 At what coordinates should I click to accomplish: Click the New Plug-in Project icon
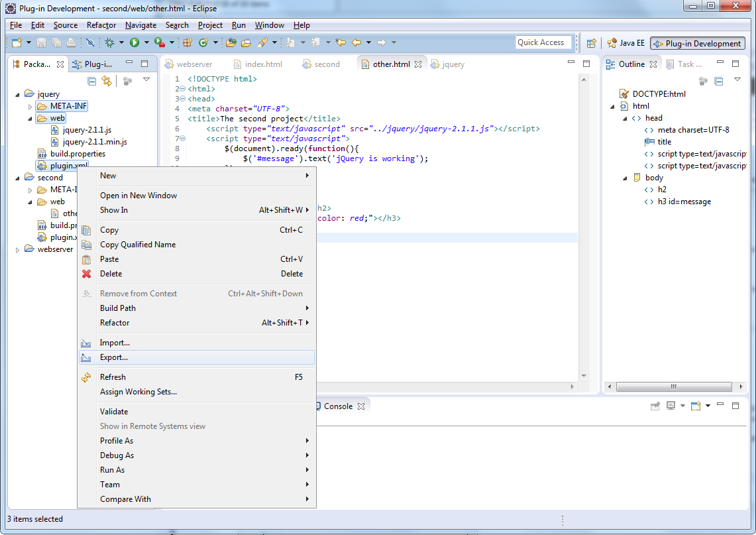(x=188, y=42)
